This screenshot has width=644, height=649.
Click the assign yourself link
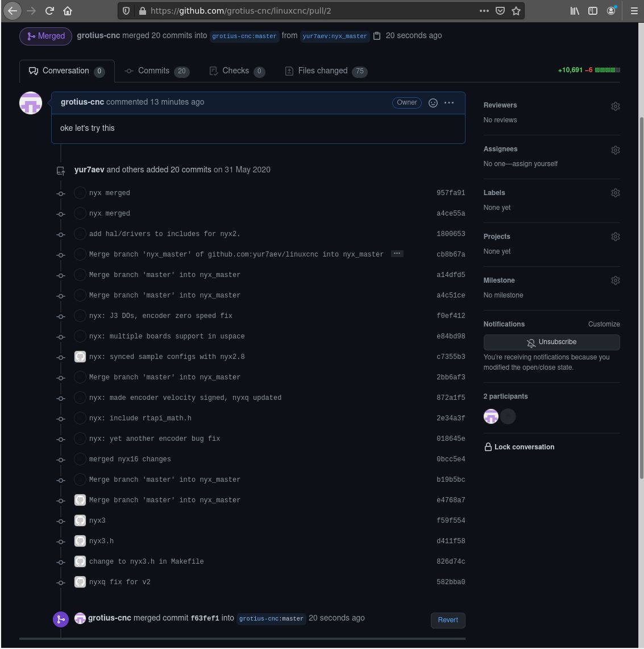535,164
